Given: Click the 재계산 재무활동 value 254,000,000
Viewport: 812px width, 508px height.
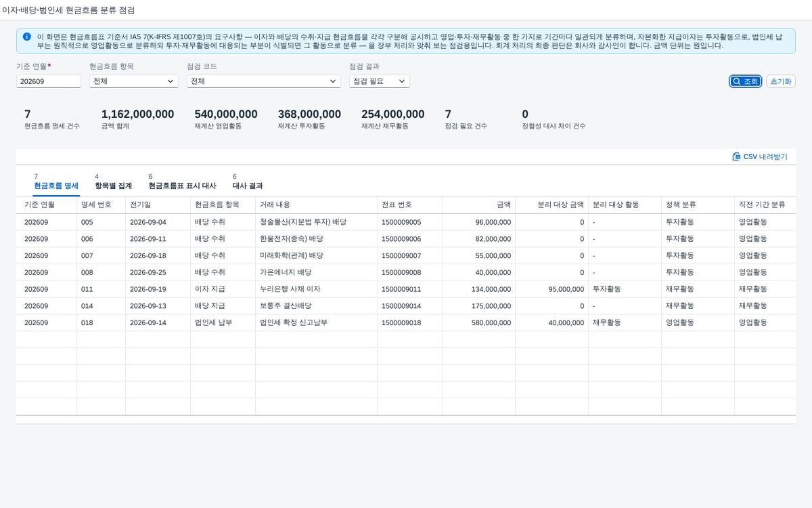Looking at the screenshot, I should coord(392,114).
